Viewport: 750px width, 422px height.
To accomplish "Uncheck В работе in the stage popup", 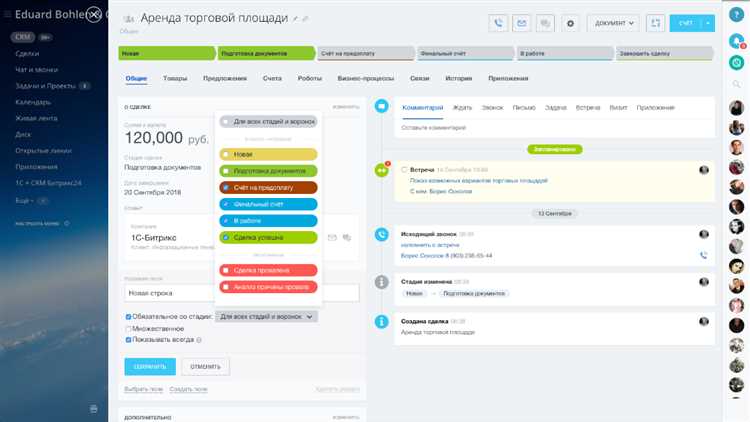I will point(226,221).
